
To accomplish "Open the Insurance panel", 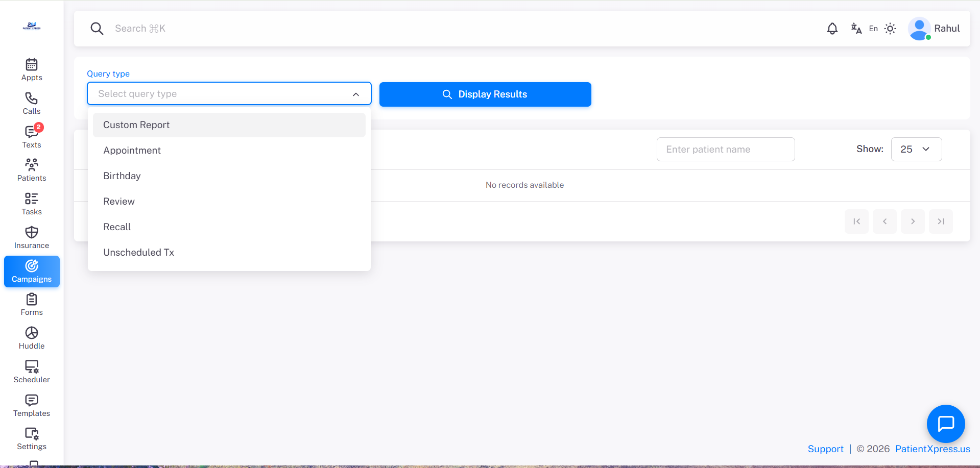I will point(31,236).
